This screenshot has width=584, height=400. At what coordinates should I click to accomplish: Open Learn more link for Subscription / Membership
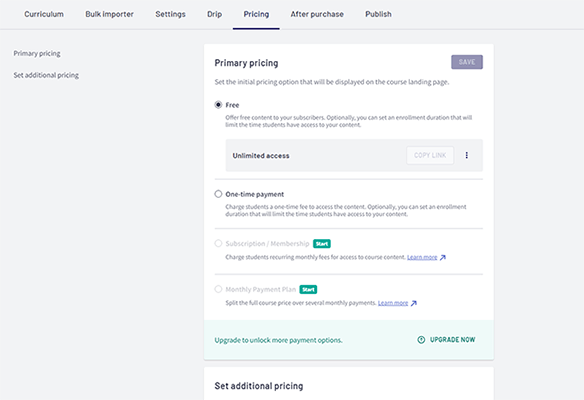422,257
